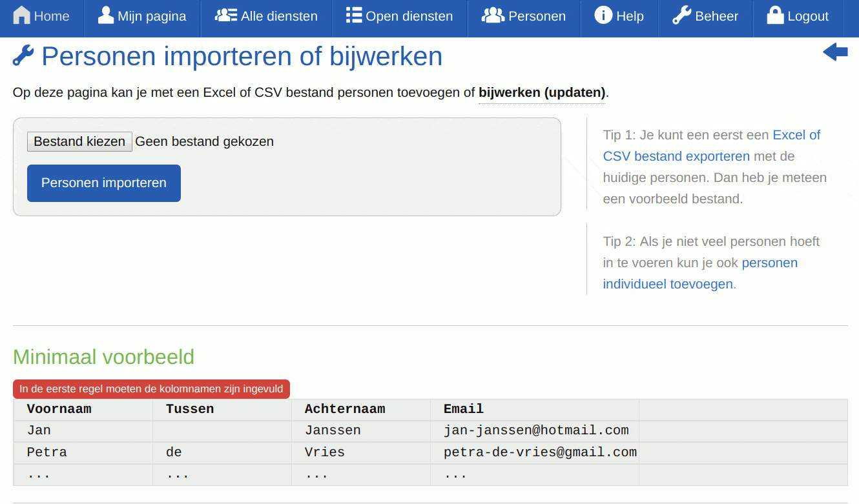Select the Personen group icon
Image resolution: width=859 pixels, height=504 pixels.
click(x=492, y=14)
